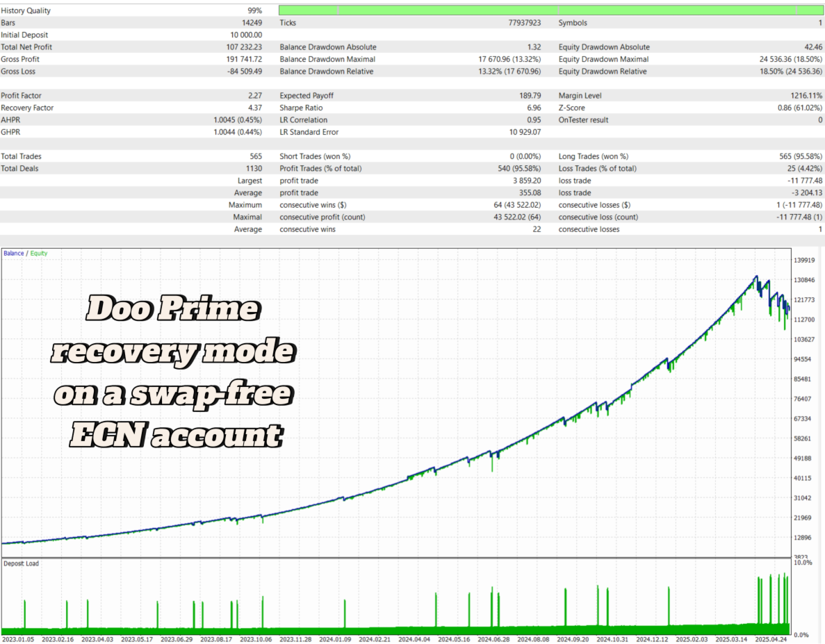Select consecutive profit (count) value 43 522.02 (64)
The width and height of the screenshot is (825, 644).
pos(517,216)
